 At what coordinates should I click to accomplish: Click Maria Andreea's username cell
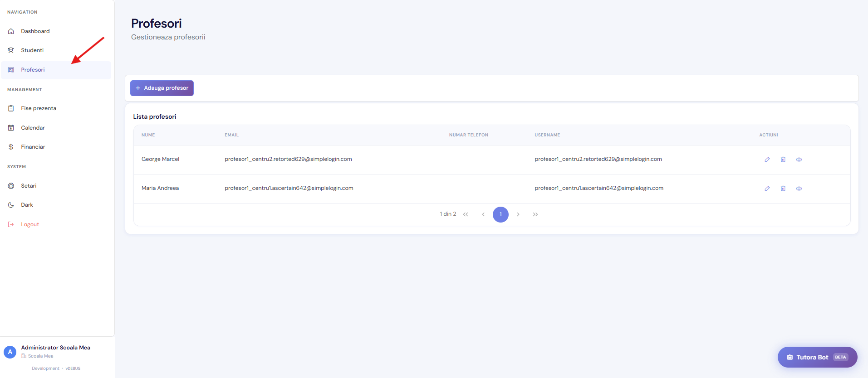pos(599,188)
